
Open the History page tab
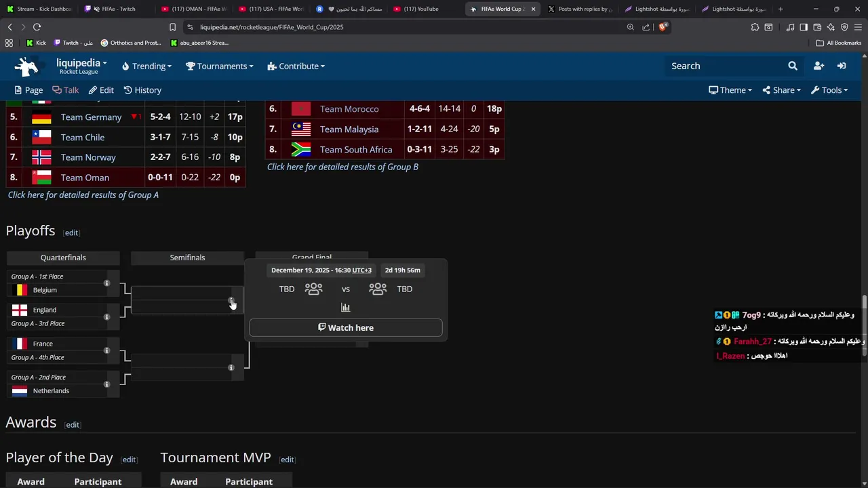[x=142, y=90]
